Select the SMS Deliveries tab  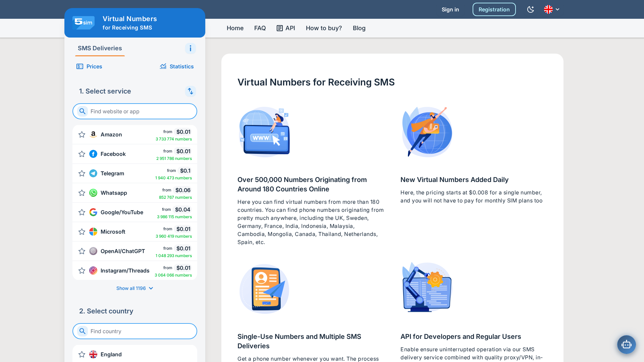pos(100,48)
